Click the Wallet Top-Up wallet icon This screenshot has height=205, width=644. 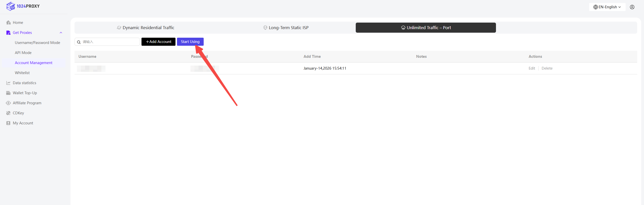(8, 93)
